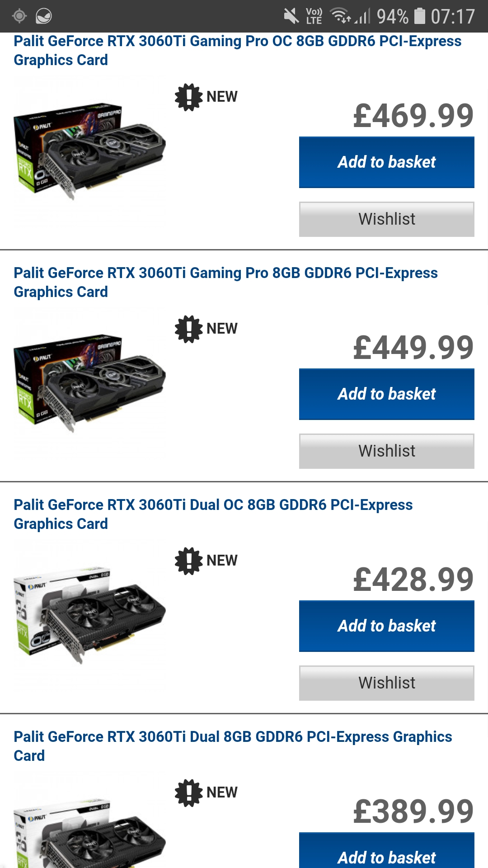Tap the NEW badge on Dual OC card
The image size is (488, 868).
[x=206, y=561]
